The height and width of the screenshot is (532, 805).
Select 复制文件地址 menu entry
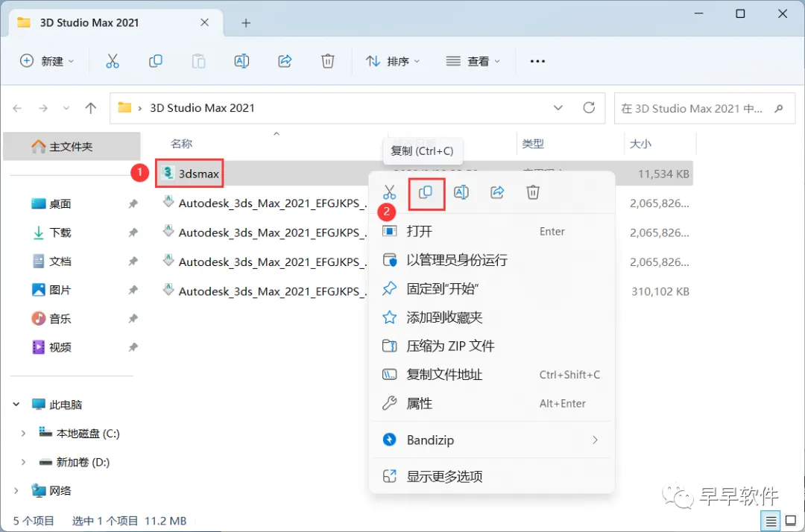click(492, 375)
